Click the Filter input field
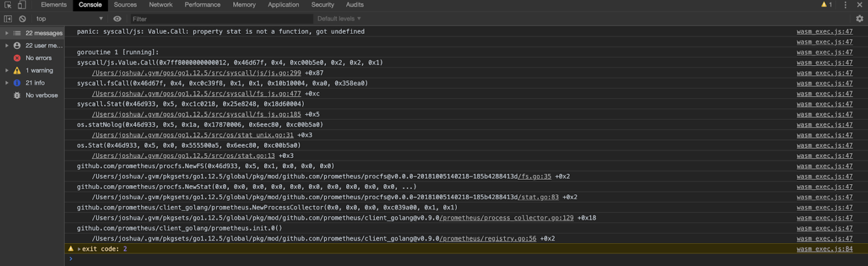Image resolution: width=868 pixels, height=266 pixels. pos(220,19)
